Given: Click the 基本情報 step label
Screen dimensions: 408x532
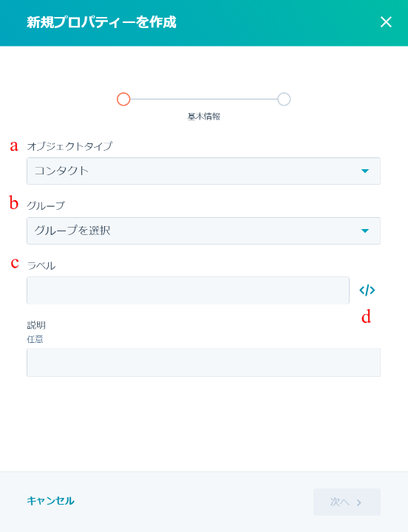Looking at the screenshot, I should (x=204, y=117).
